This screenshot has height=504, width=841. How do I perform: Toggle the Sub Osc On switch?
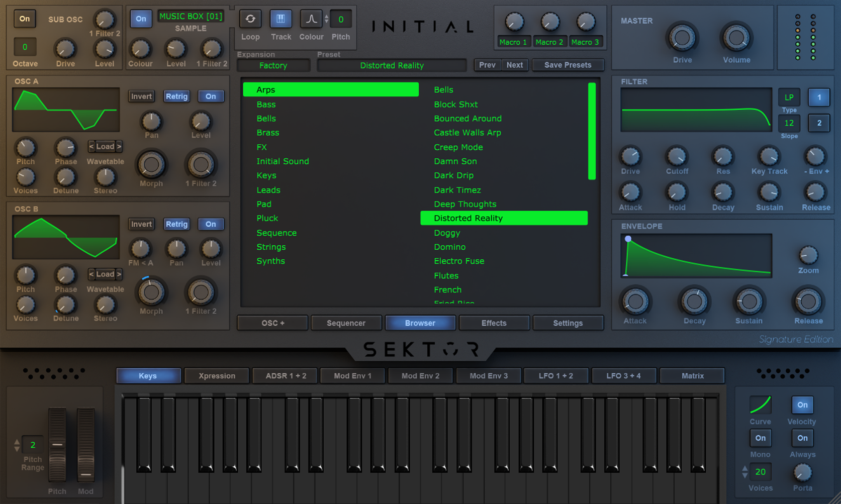pos(24,18)
